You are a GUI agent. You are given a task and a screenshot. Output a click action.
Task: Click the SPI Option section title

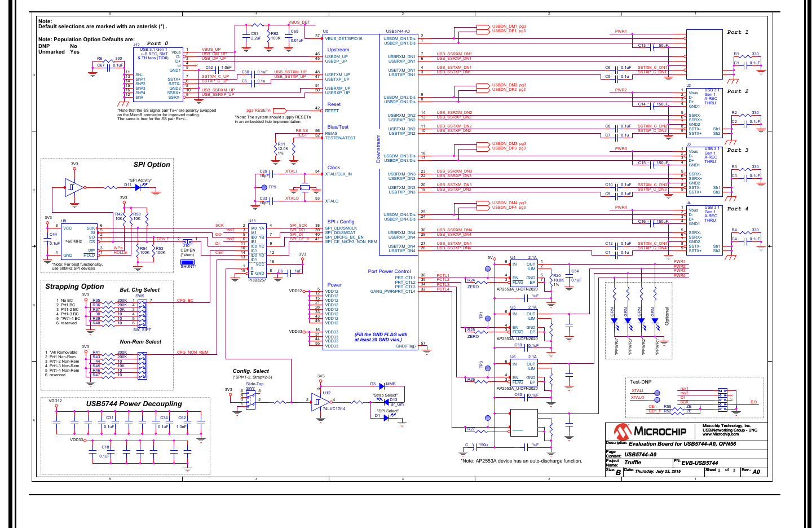(152, 165)
